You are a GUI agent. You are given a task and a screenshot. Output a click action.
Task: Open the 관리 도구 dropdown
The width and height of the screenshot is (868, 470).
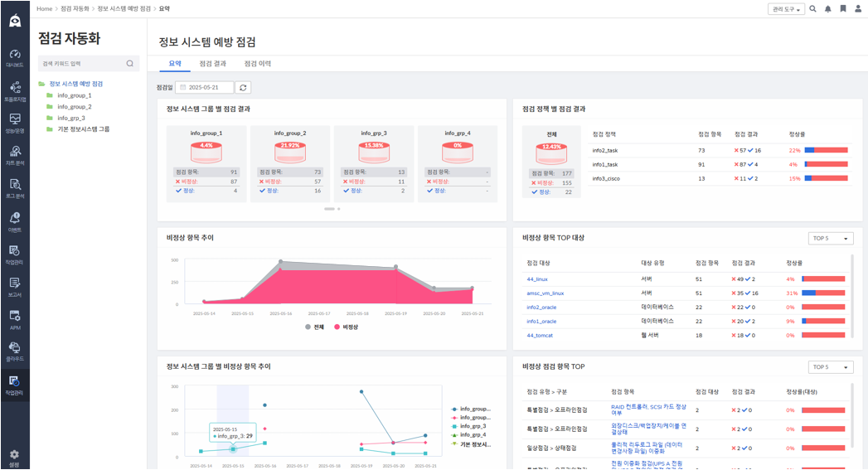[x=786, y=9]
